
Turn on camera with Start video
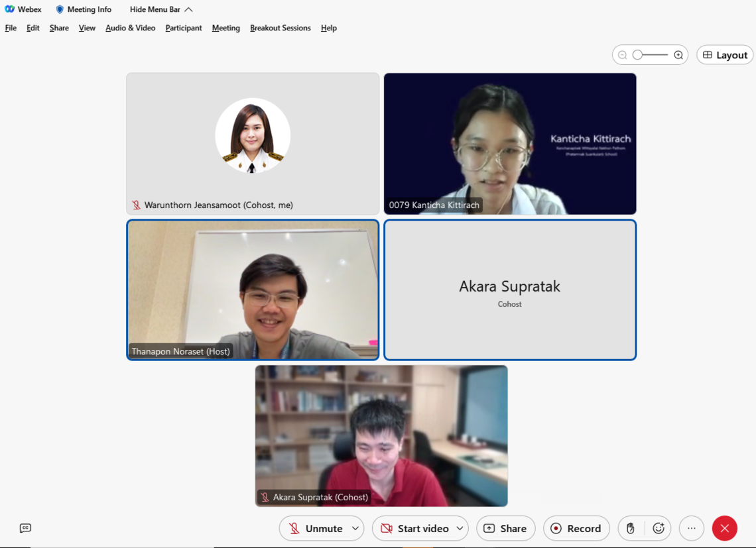pyautogui.click(x=415, y=528)
